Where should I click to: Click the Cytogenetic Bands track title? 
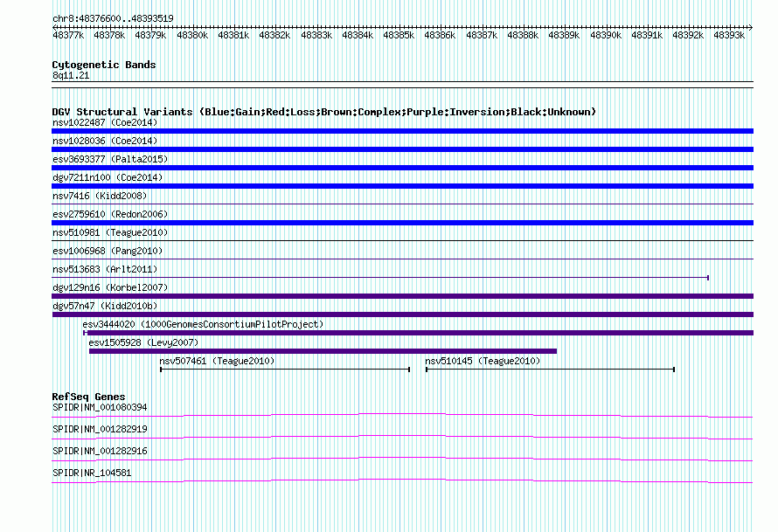[104, 65]
